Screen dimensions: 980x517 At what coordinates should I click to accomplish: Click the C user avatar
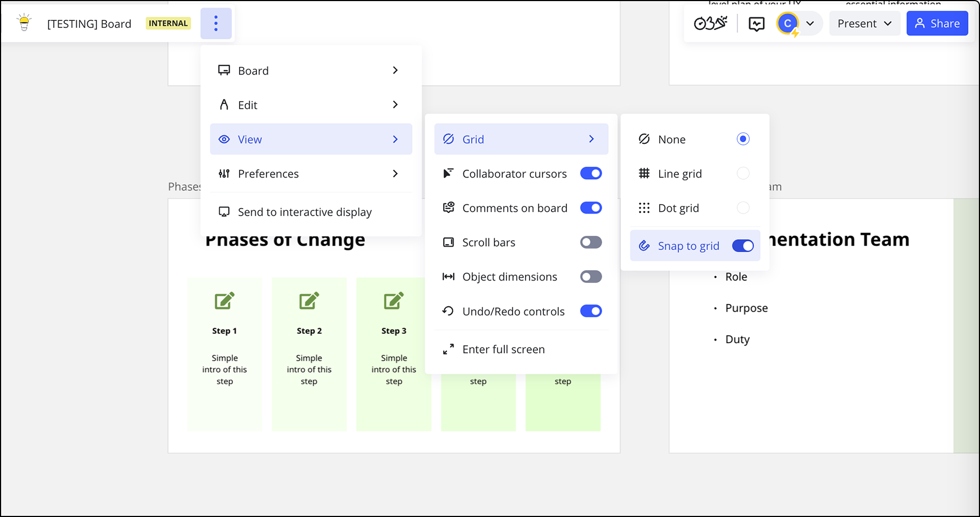787,23
